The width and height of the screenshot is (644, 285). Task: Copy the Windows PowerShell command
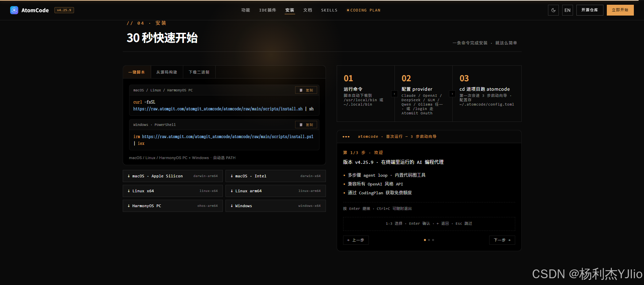(306, 125)
